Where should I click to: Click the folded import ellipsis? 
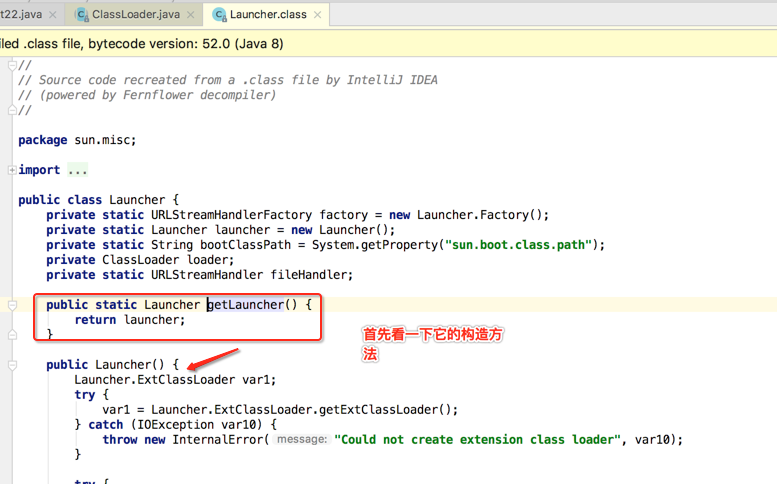[78, 170]
